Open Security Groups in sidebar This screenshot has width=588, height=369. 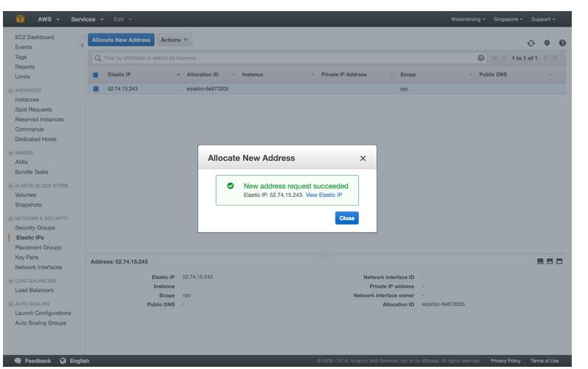click(x=35, y=227)
